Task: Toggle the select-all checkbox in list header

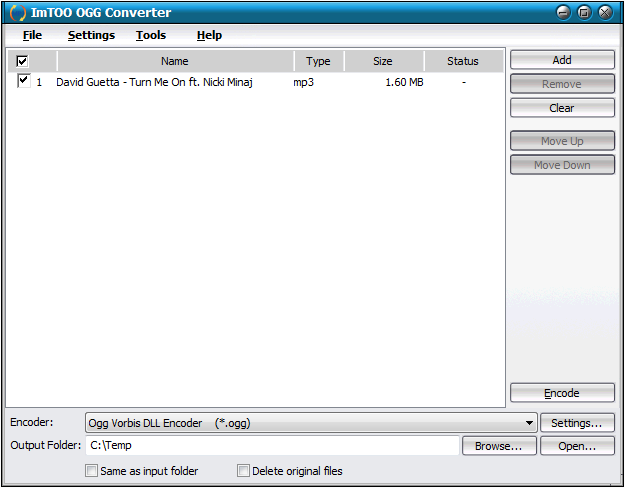Action: coord(22,61)
